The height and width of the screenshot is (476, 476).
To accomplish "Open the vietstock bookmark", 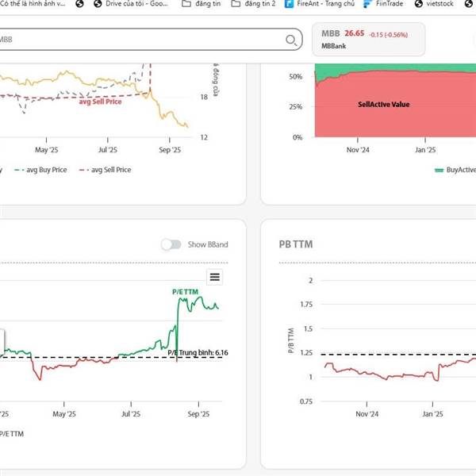I will tap(434, 4).
